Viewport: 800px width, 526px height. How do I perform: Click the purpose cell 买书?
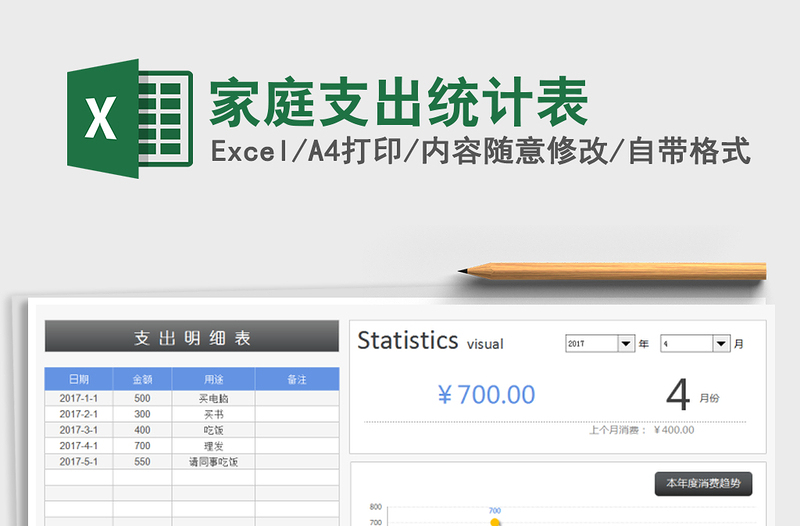click(213, 414)
